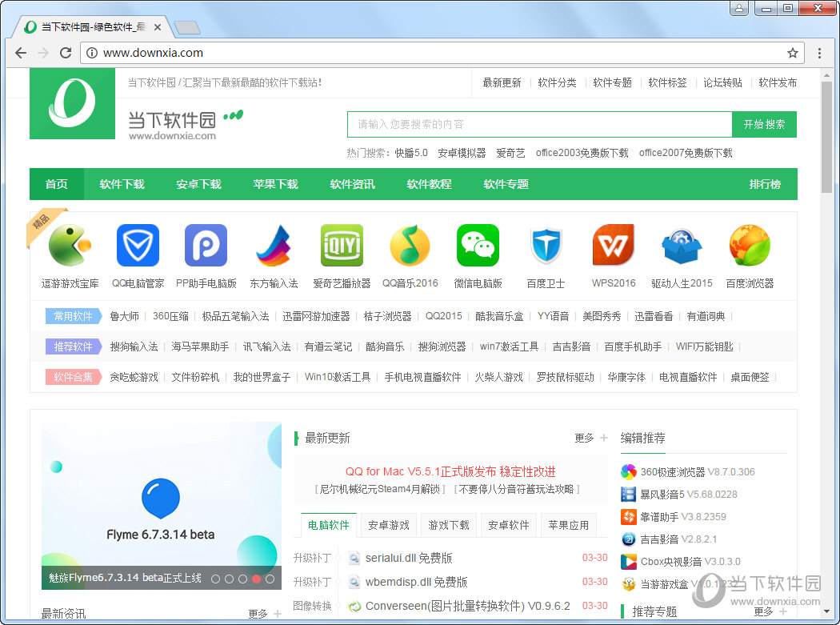Screen dimensions: 840x625
Task: Click the 常用软件 category label
Action: coord(74,316)
